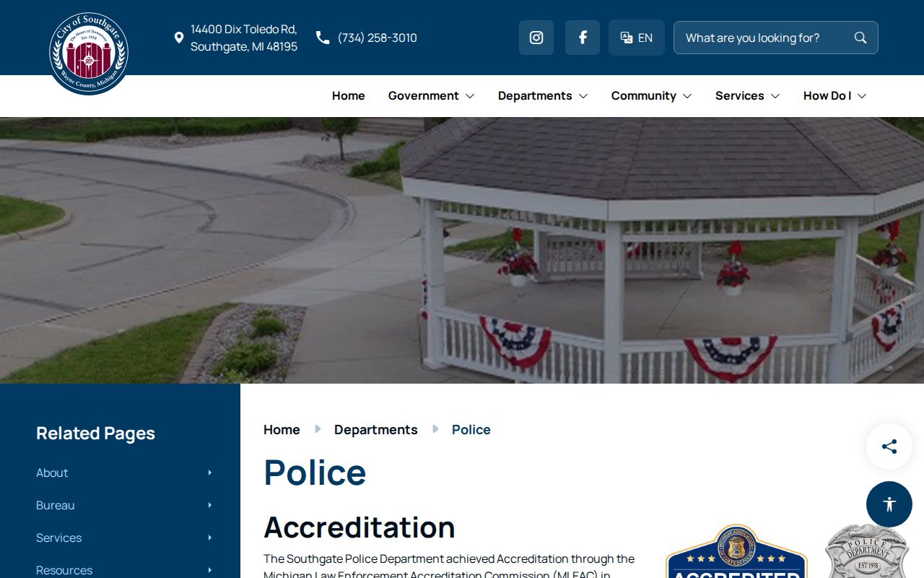Click the Accredited badge image
924x578 pixels.
(736, 551)
